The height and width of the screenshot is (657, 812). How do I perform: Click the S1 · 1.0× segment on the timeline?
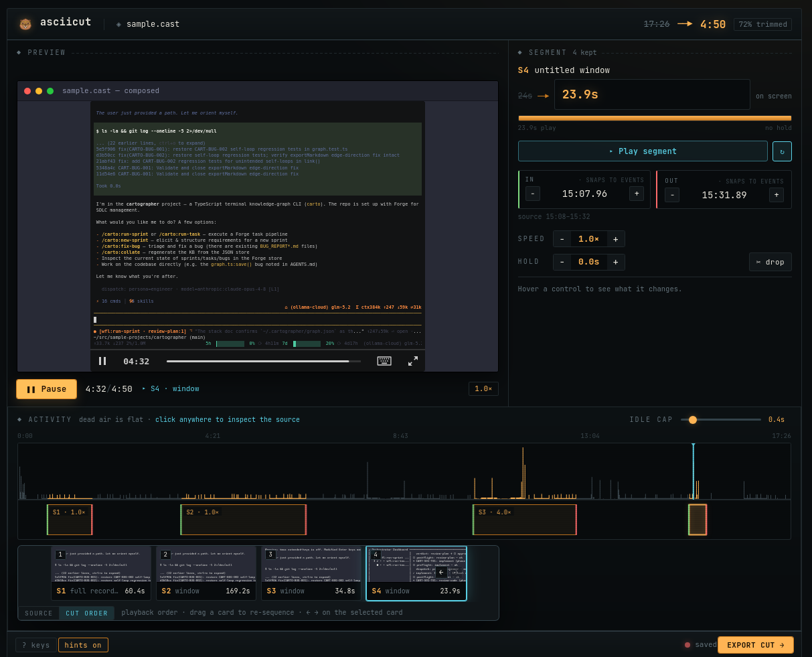click(70, 520)
